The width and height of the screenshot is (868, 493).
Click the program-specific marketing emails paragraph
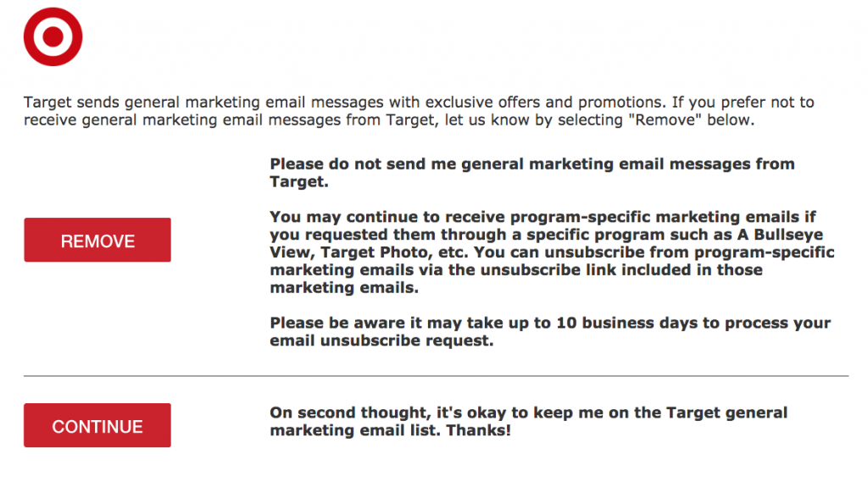[x=552, y=252]
